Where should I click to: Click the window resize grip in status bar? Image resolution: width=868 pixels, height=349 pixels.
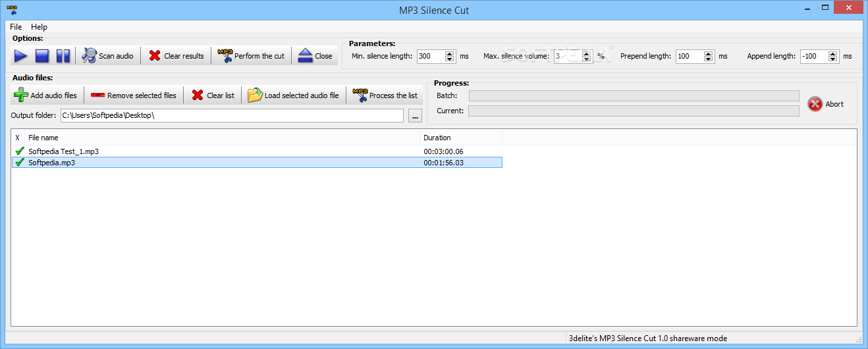pos(858,339)
